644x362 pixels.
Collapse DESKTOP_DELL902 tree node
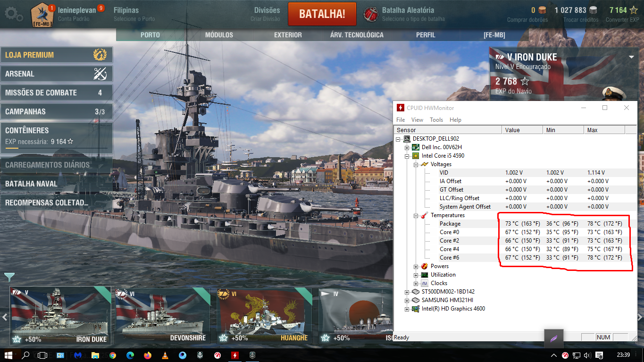(398, 139)
